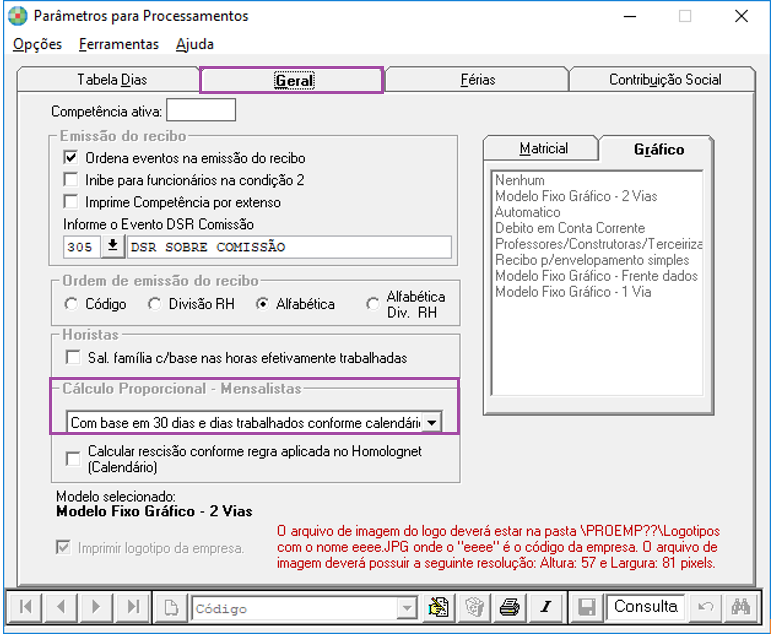
Task: Open the Opções menu
Action: pyautogui.click(x=37, y=44)
